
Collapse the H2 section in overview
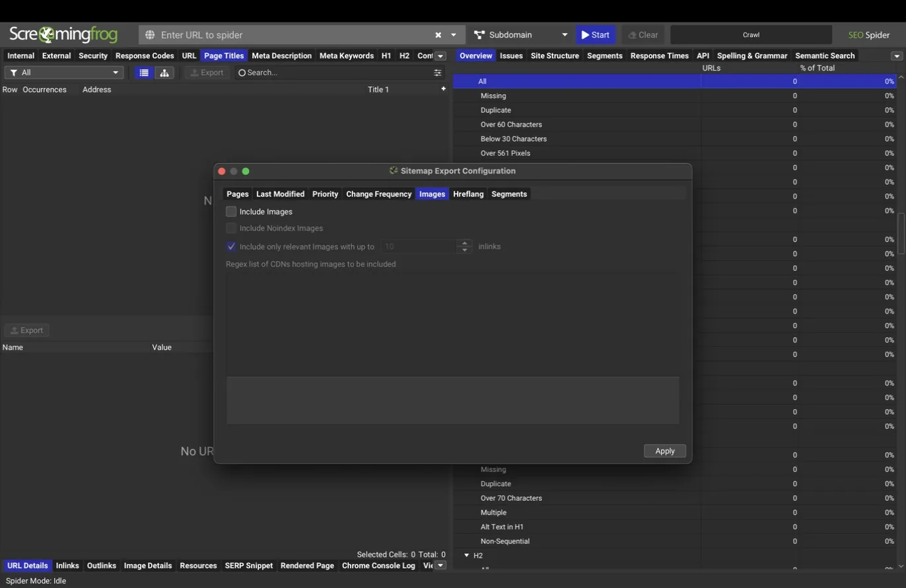[x=467, y=556]
